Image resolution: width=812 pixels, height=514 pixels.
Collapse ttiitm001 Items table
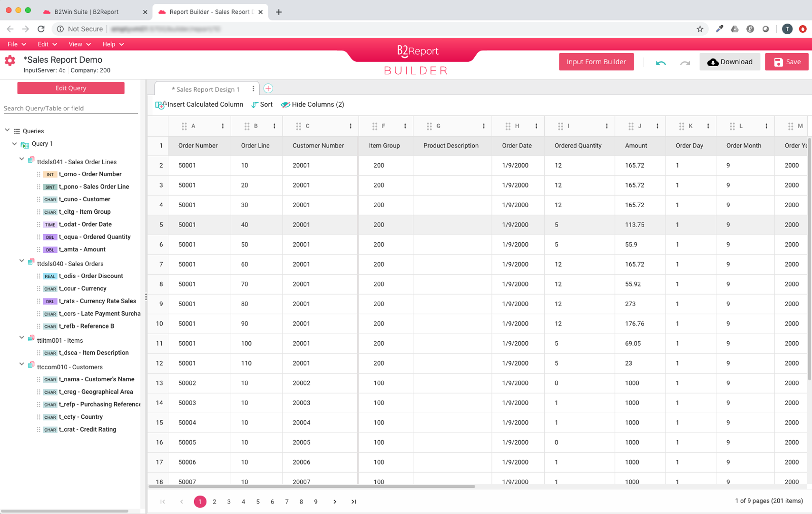[x=21, y=337]
